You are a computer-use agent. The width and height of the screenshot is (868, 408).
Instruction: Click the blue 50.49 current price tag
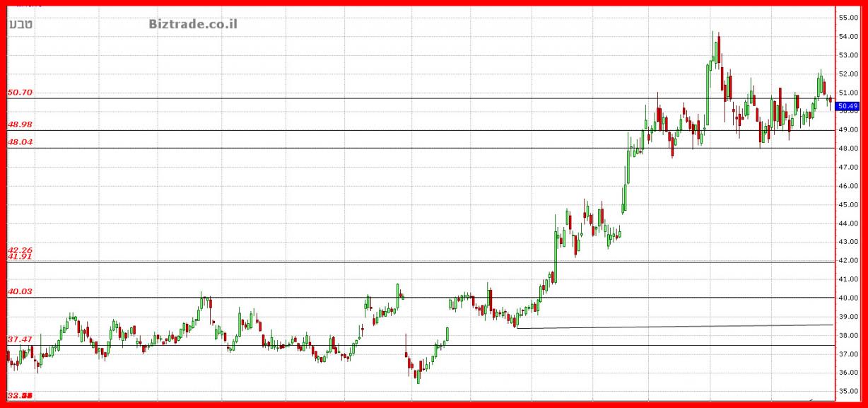pyautogui.click(x=847, y=107)
